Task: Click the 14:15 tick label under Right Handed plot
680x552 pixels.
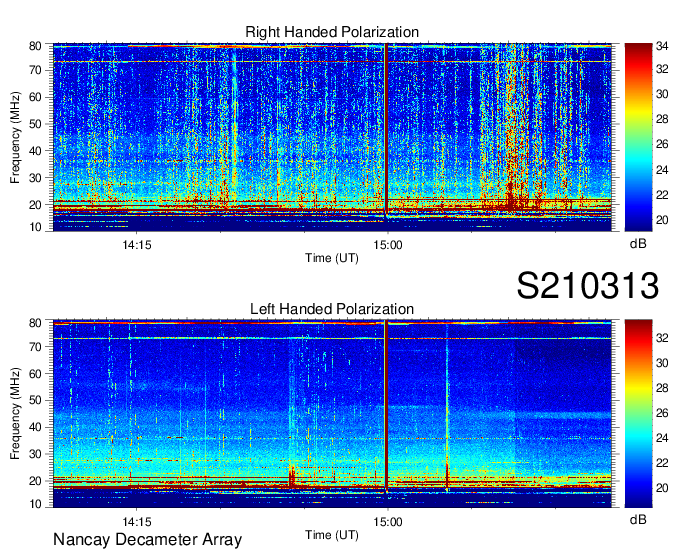Action: tap(137, 245)
